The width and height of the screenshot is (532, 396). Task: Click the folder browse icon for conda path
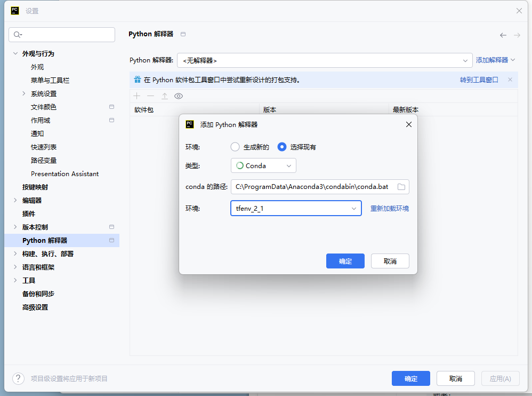coord(401,187)
